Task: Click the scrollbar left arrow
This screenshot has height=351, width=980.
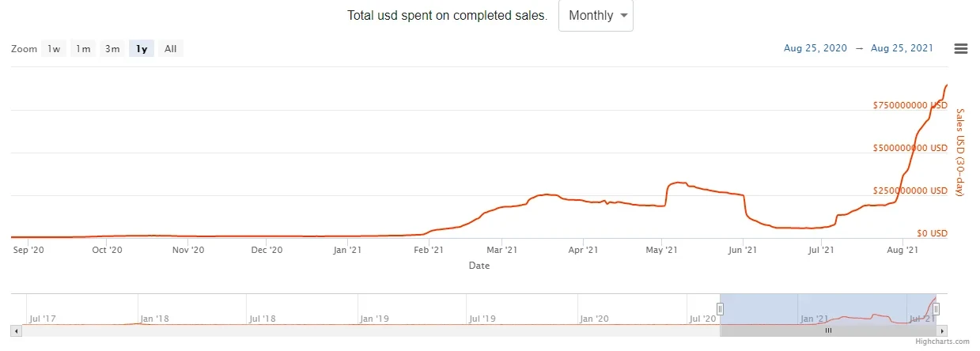Action: (x=16, y=330)
